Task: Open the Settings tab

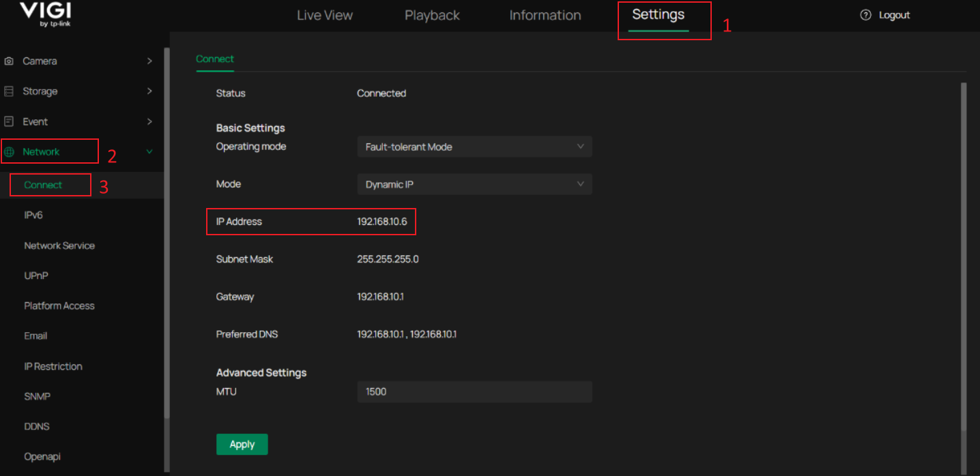Action: click(659, 14)
